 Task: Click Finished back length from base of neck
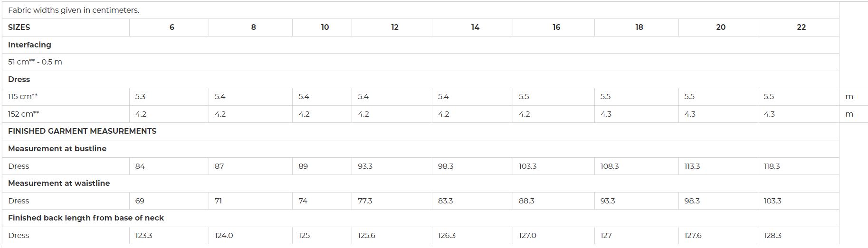coord(86,218)
